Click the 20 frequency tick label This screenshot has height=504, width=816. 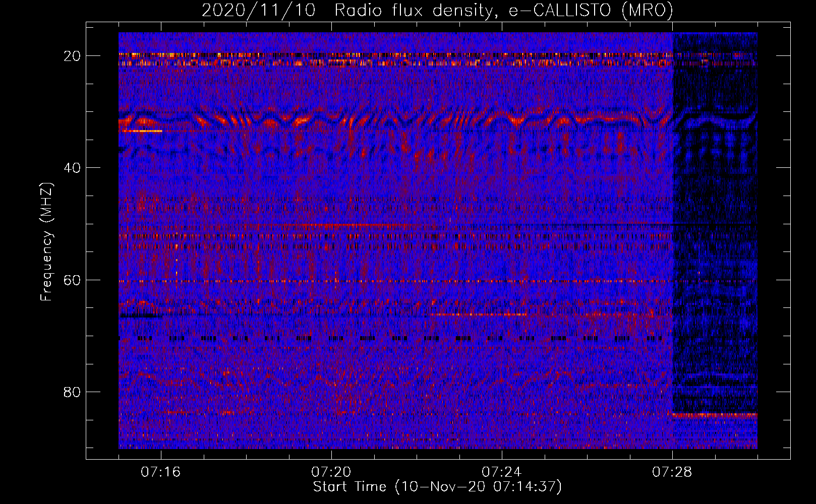73,56
